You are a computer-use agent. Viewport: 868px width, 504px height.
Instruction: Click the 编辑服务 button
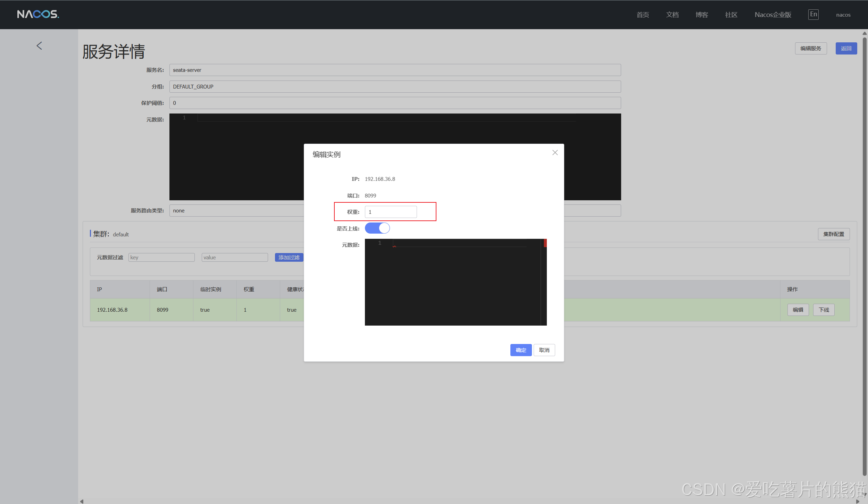tap(810, 49)
